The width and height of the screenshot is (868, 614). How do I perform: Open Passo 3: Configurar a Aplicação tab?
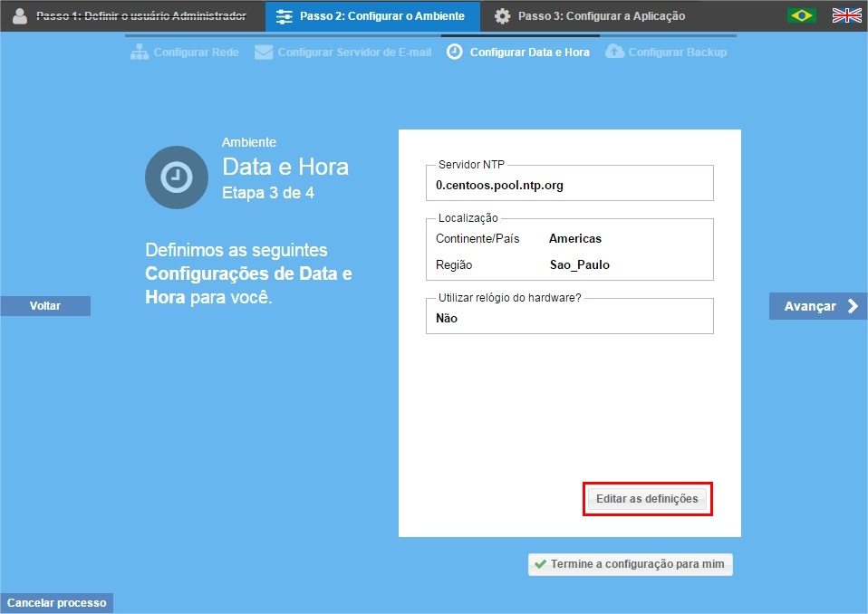(590, 16)
